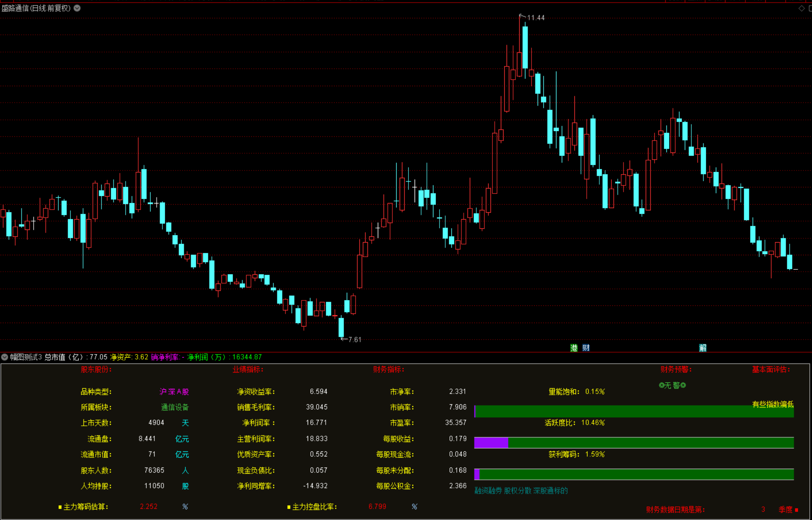Click 幅图测试3 indicator name label
Viewport: 812px width, 520px height.
[26, 357]
